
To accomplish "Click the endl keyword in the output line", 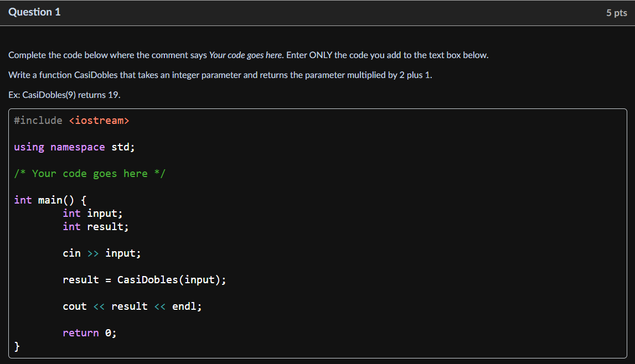I will 185,306.
